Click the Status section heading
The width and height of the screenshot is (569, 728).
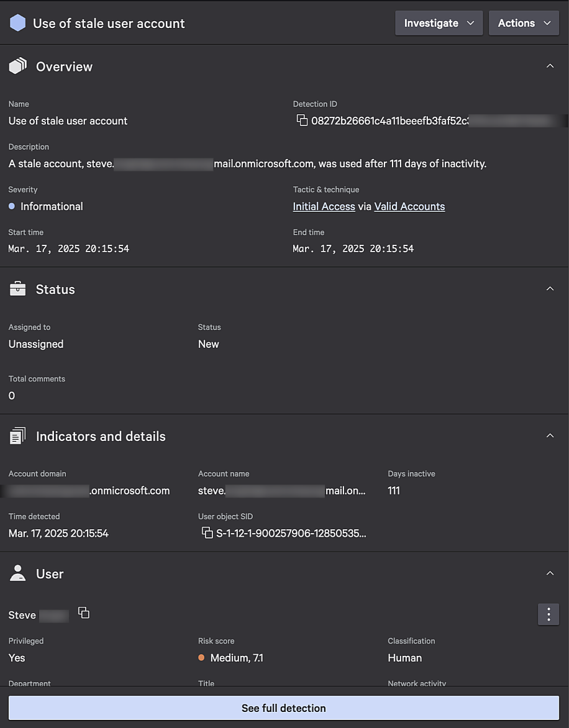[55, 289]
